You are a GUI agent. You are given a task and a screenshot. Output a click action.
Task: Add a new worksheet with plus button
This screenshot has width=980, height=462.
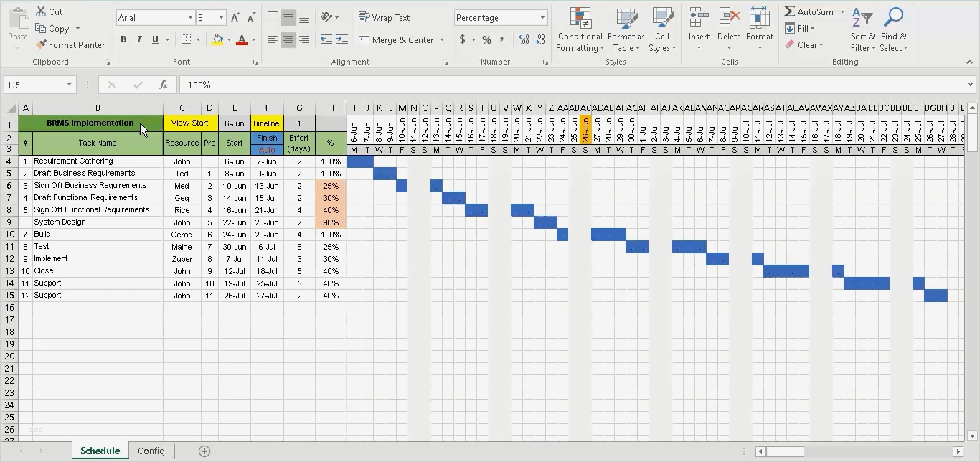(204, 451)
